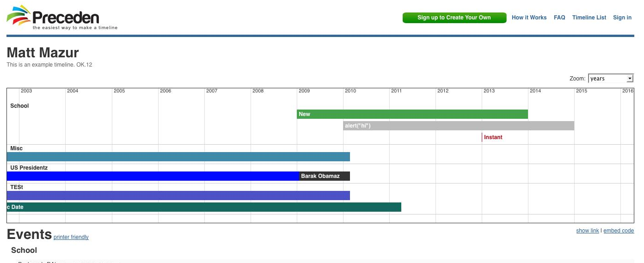This screenshot has height=263, width=644.
Task: Click the purple TESt event bar
Action: 178,196
